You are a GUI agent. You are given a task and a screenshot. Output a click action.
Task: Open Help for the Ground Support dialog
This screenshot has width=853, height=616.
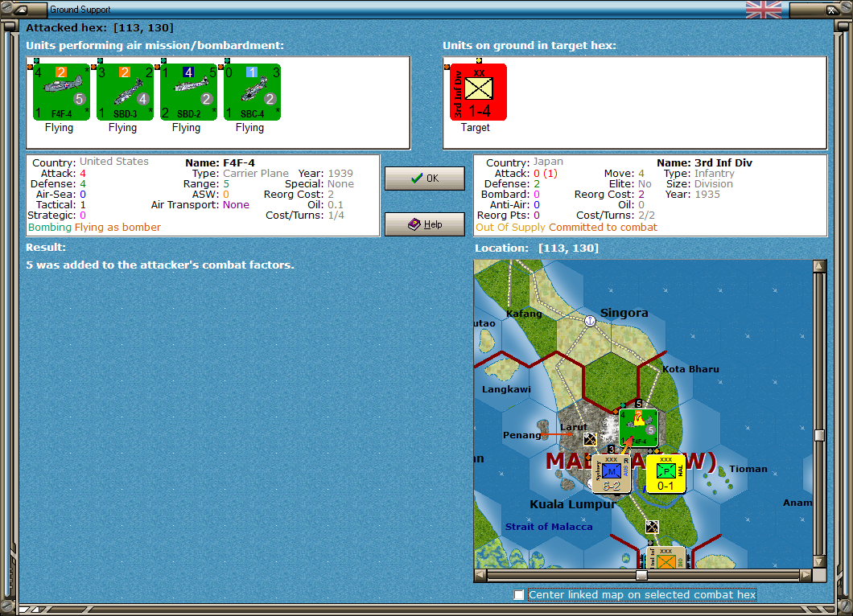[424, 224]
